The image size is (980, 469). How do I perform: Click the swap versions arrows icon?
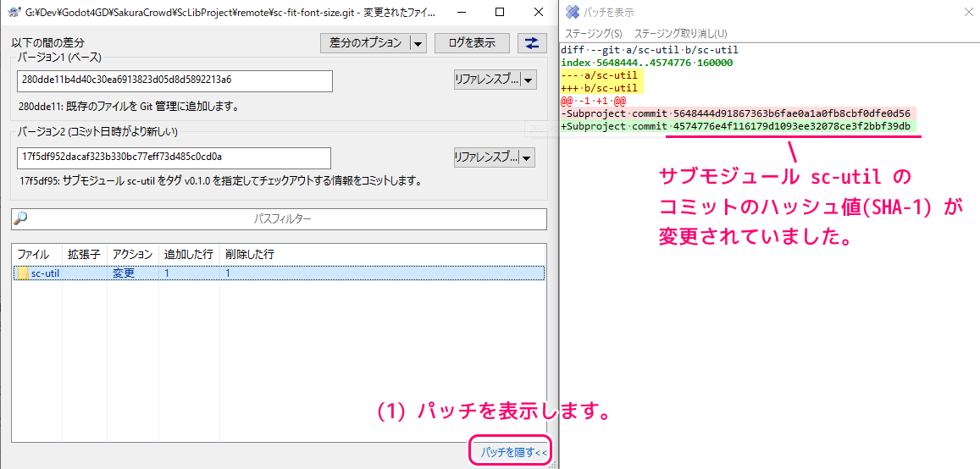pos(533,43)
